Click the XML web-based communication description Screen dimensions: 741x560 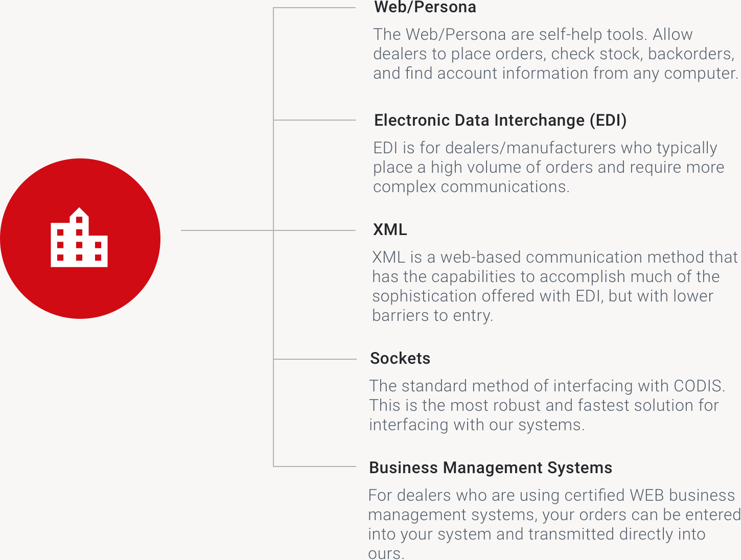[554, 286]
